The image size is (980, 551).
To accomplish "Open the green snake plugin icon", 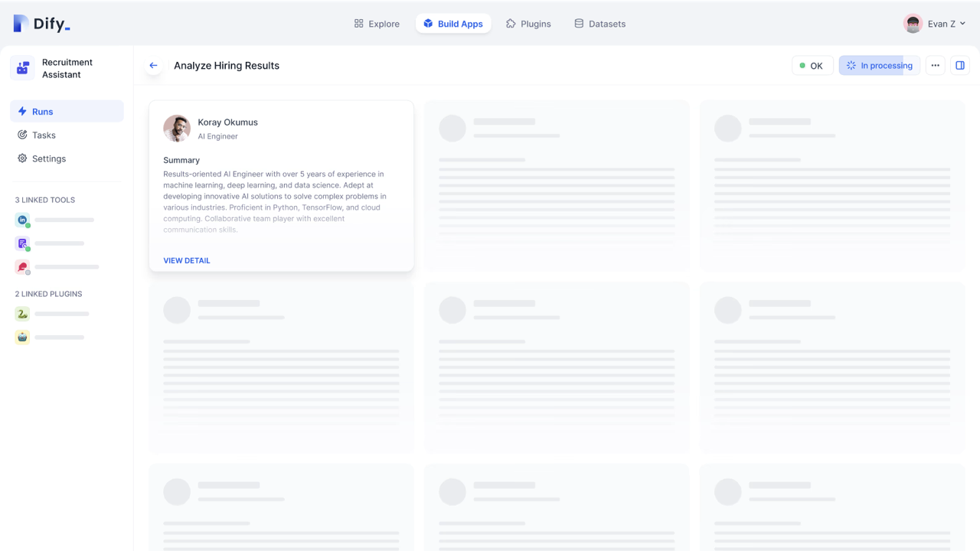I will (22, 314).
